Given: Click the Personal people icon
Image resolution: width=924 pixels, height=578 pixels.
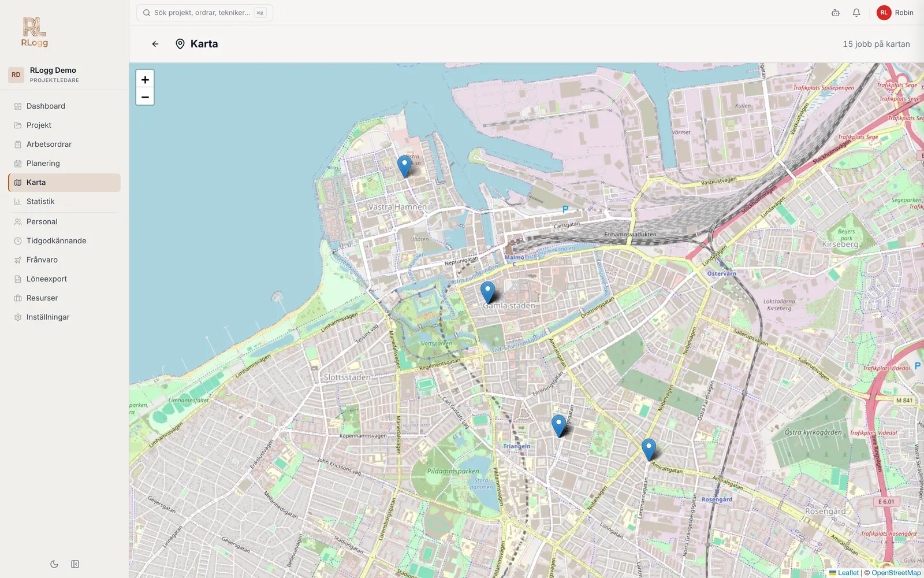Looking at the screenshot, I should click(18, 222).
